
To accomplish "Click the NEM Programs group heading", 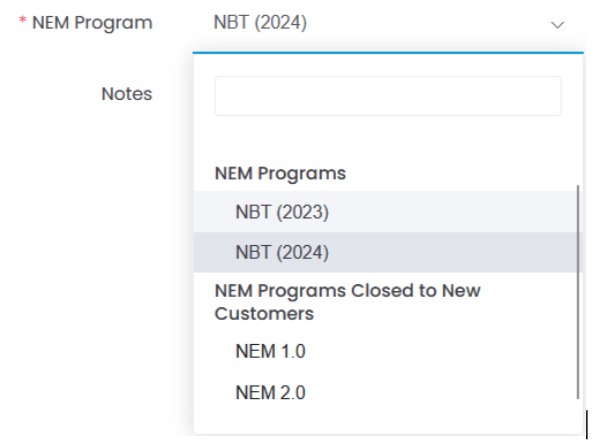I will pos(280,173).
